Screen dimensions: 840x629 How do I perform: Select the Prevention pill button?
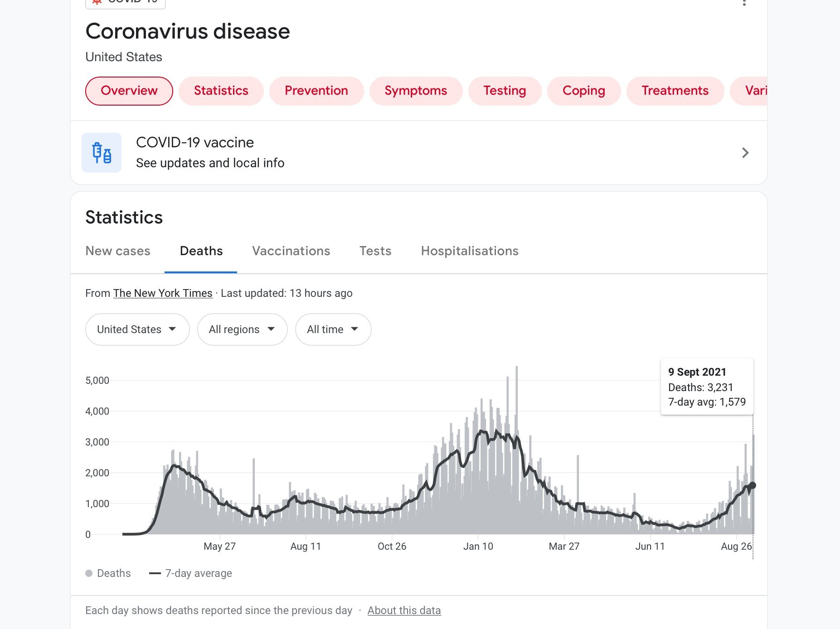(x=316, y=91)
